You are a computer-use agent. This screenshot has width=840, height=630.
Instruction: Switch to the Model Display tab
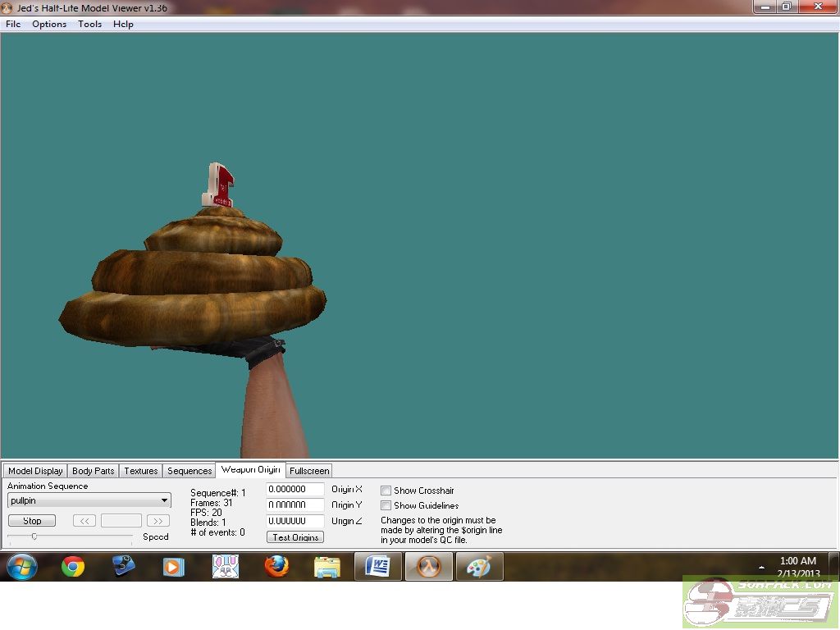coord(35,471)
